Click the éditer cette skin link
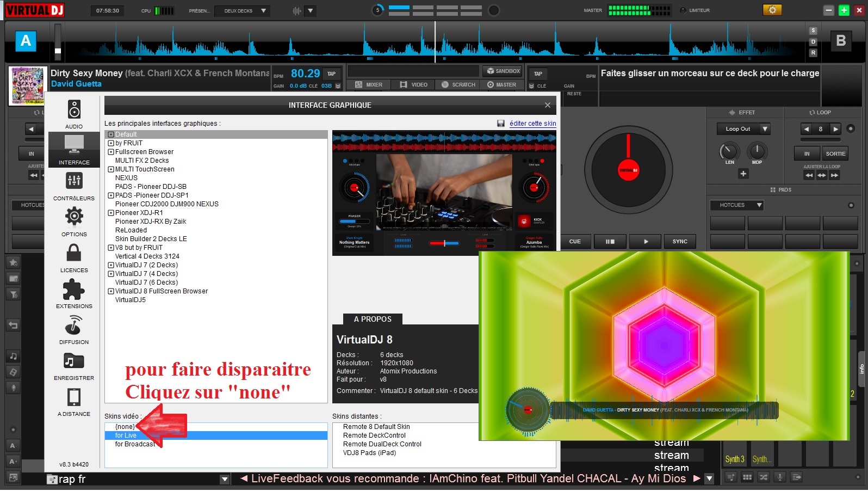 [532, 124]
